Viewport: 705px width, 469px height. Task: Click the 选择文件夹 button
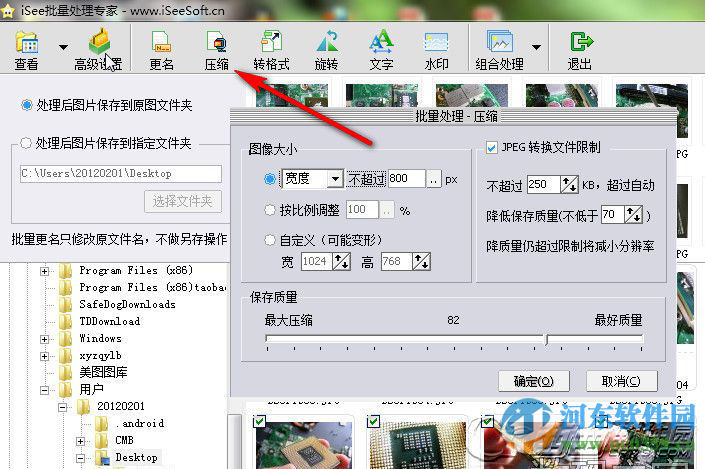coord(183,201)
